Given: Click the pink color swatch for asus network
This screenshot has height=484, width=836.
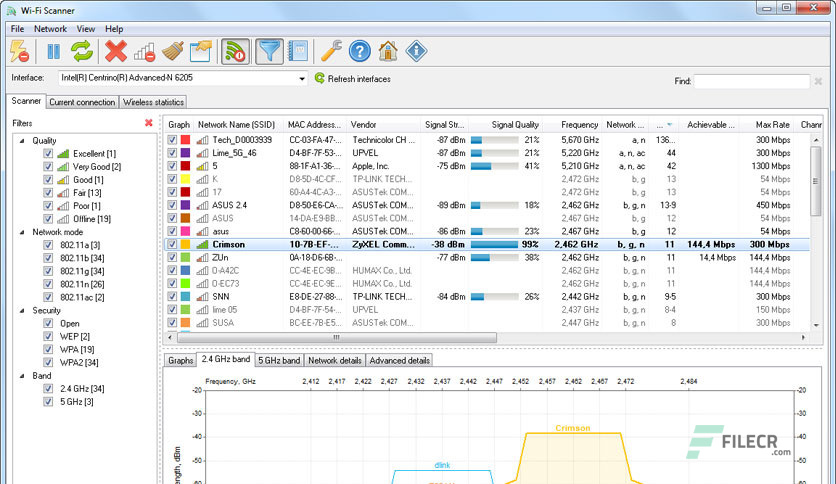Looking at the screenshot, I should click(186, 231).
